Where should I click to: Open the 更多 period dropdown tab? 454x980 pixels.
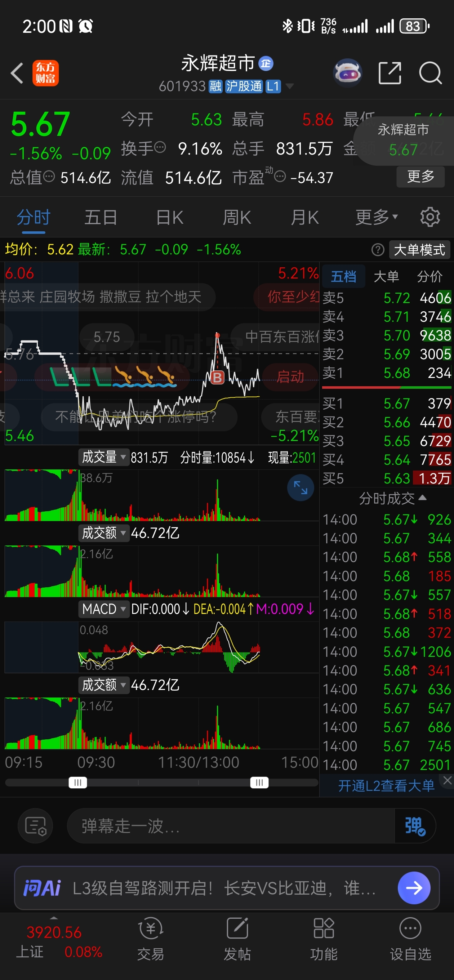coord(377,217)
